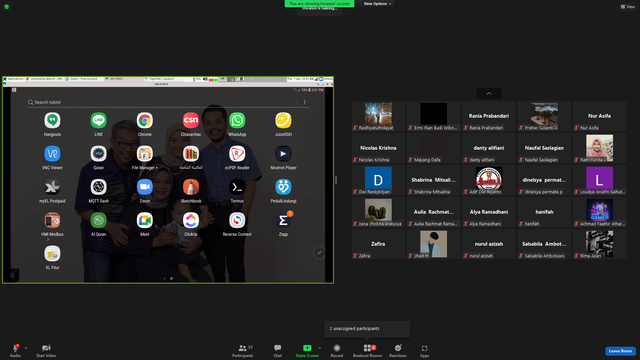The height and width of the screenshot is (360, 640).
Task: Start recording with the Record button
Action: [x=337, y=350]
